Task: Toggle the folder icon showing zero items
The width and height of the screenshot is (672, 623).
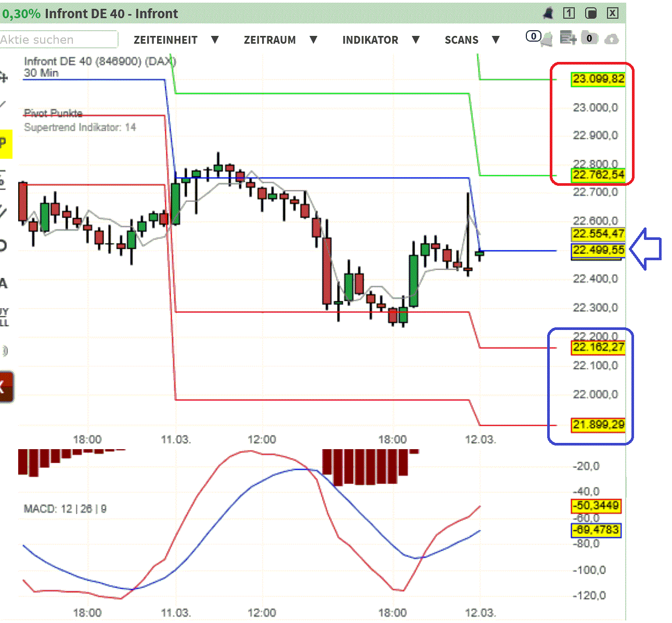Action: (x=589, y=39)
